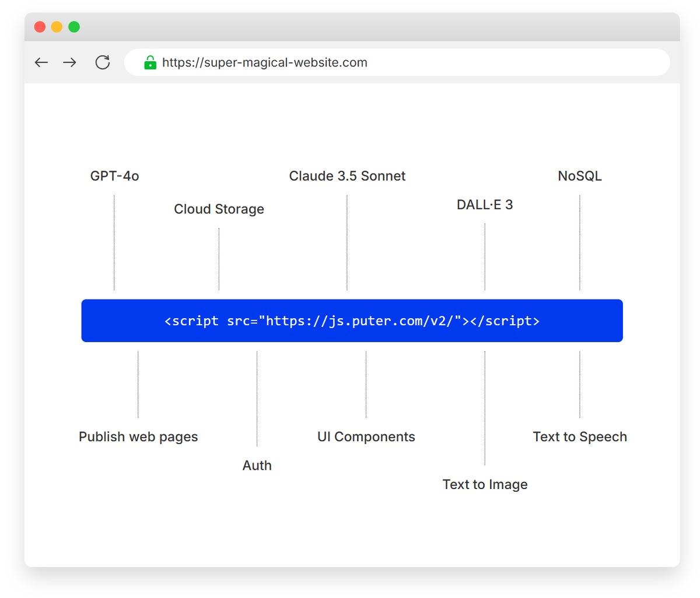Click the Text to Image label
The width and height of the screenshot is (700, 598).
485,484
